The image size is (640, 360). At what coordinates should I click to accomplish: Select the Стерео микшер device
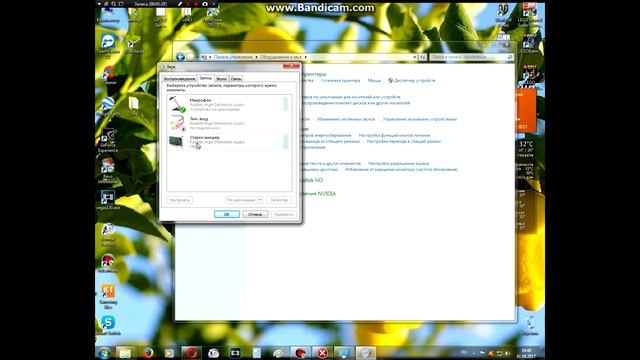pos(229,142)
